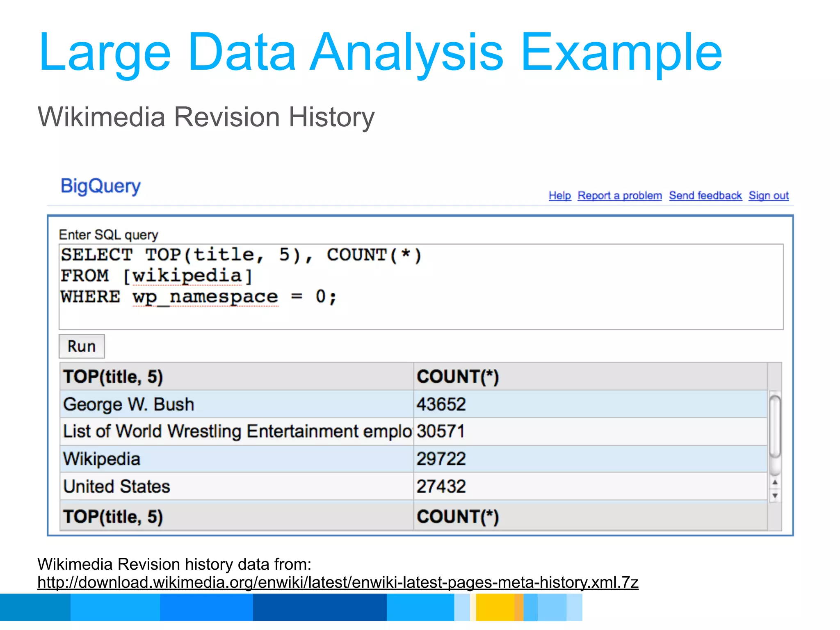Click the bottom TOP(title, 5) footer header
The width and height of the screenshot is (840, 630).
[x=237, y=516]
